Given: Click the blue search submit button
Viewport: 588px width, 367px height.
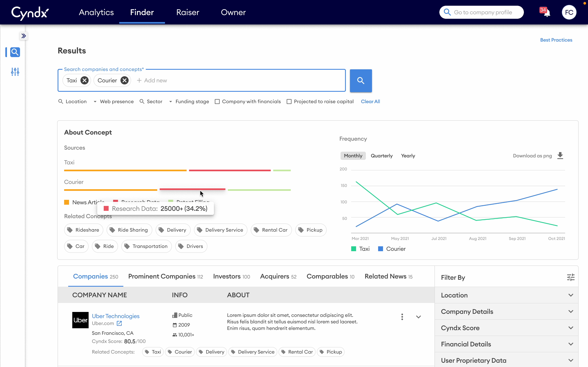Looking at the screenshot, I should tap(361, 81).
